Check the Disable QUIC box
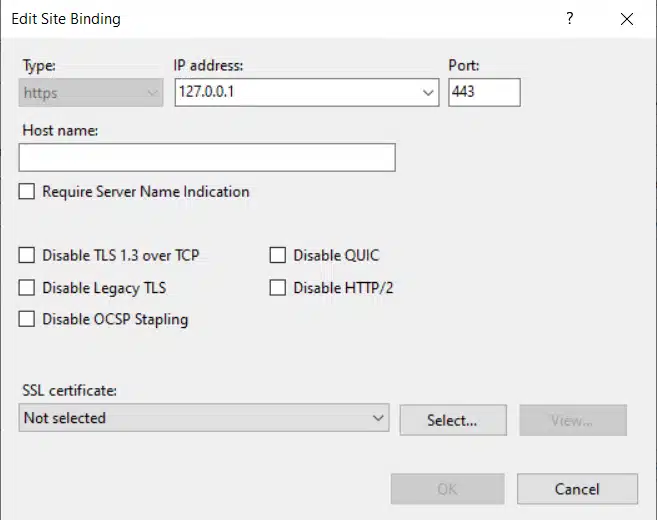 (x=278, y=256)
